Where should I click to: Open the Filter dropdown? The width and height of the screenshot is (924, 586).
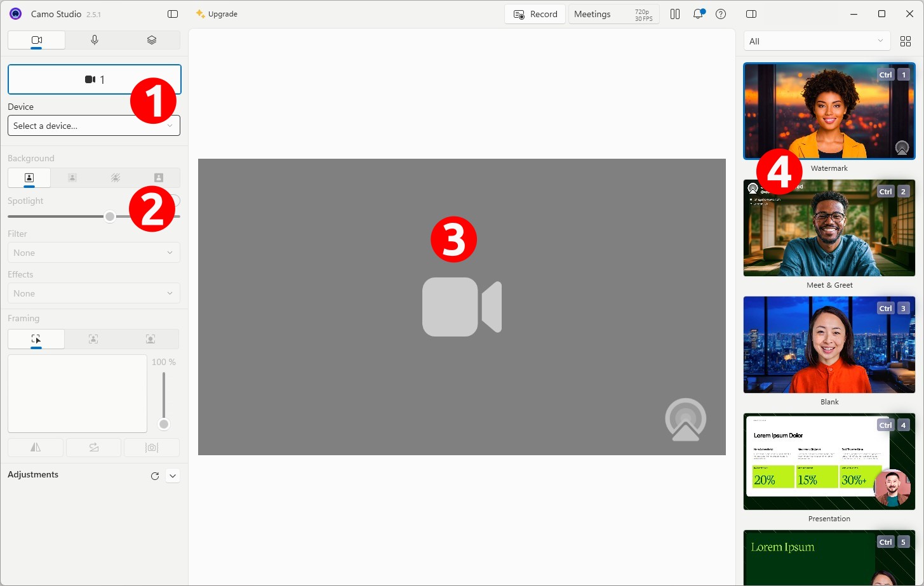click(93, 252)
